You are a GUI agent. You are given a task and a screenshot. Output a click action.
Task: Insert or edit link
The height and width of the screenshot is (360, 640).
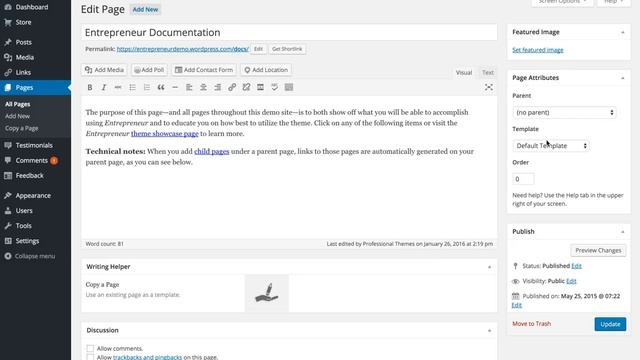tap(232, 87)
